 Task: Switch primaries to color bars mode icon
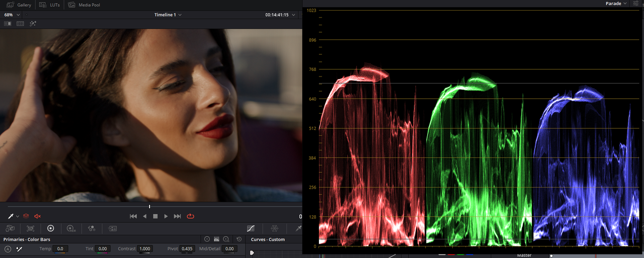pos(216,239)
